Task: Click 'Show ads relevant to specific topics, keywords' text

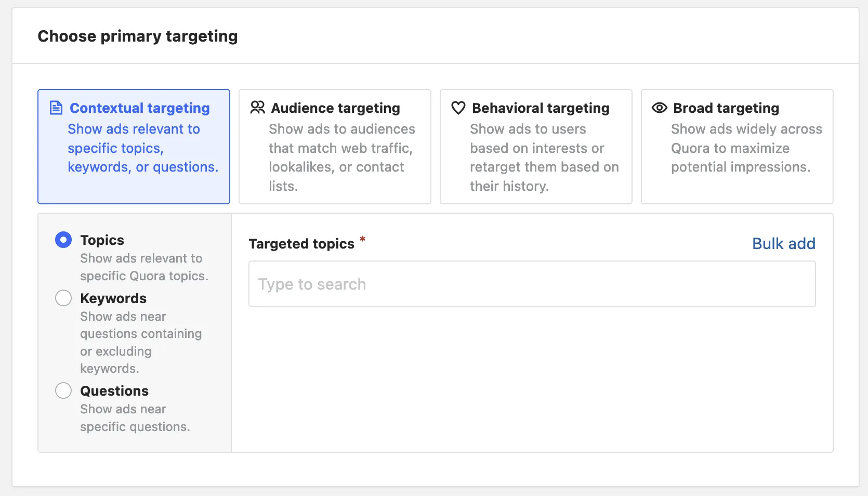Action: [x=143, y=148]
